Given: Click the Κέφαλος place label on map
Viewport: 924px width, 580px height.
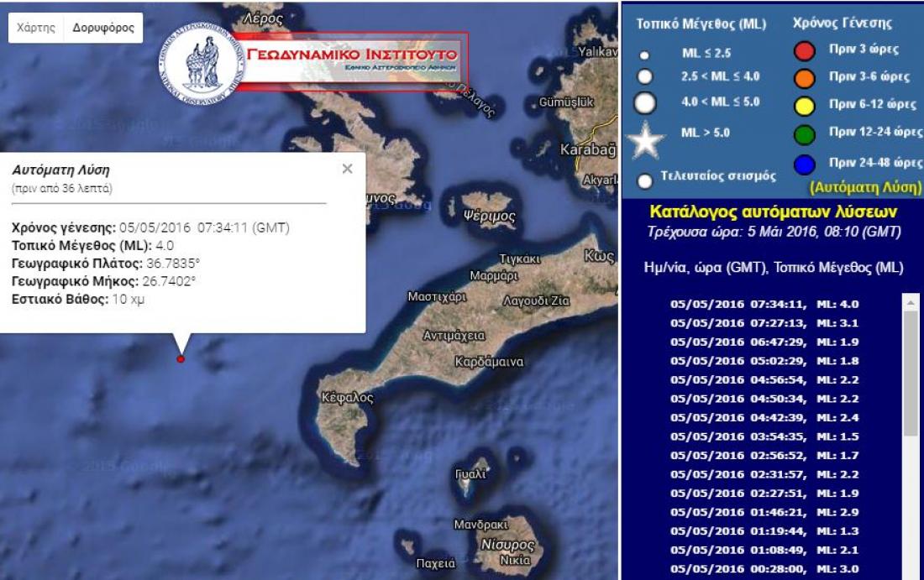Looking at the screenshot, I should tap(348, 398).
